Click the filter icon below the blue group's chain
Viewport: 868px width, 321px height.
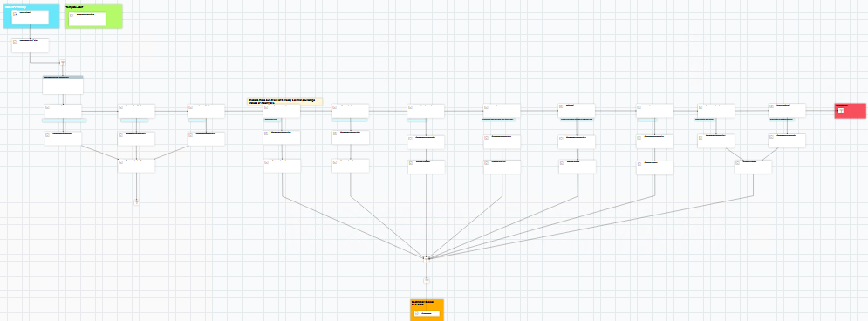pos(63,63)
